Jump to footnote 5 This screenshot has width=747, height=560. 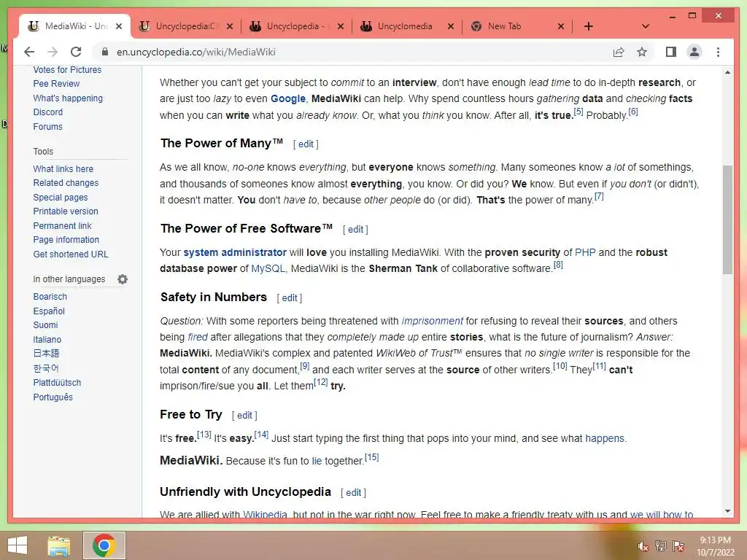click(578, 112)
